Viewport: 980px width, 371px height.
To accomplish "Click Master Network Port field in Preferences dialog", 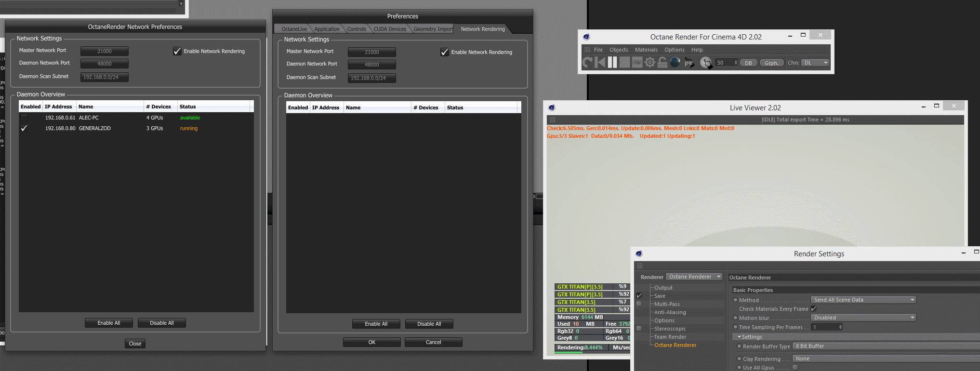I will tap(372, 52).
